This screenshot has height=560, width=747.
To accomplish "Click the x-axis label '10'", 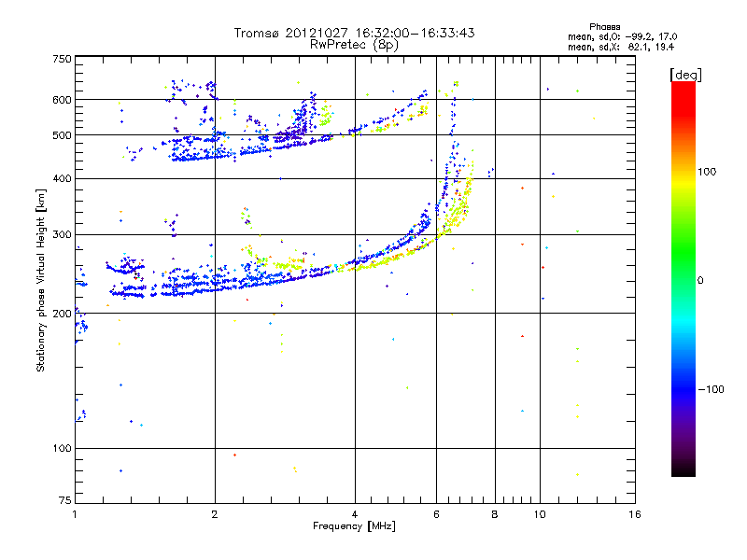I will (x=540, y=514).
